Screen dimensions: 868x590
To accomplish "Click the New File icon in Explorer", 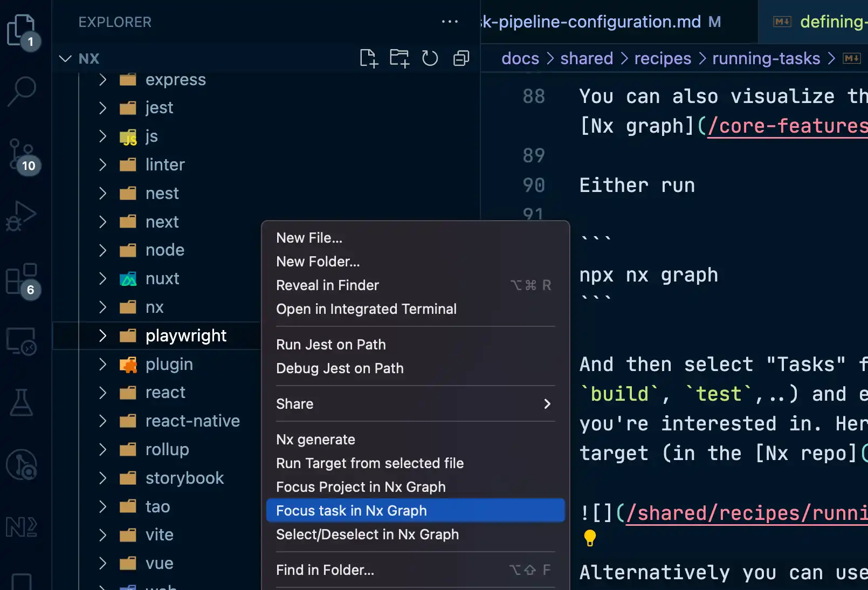I will 369,58.
